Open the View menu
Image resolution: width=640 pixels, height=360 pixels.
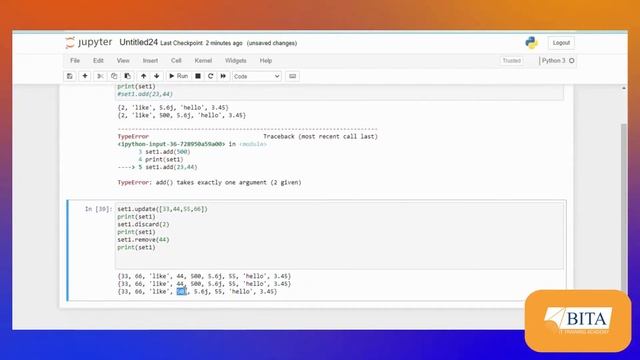(x=123, y=60)
